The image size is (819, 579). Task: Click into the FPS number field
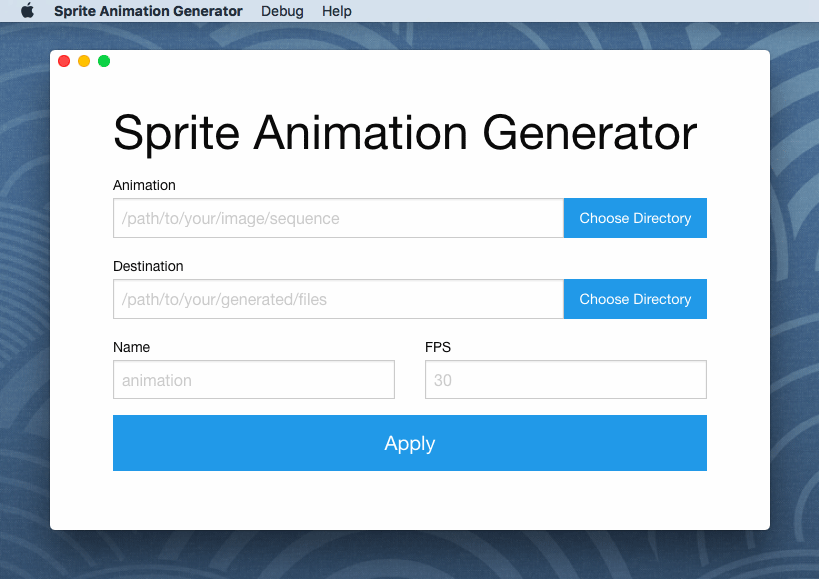tap(565, 380)
